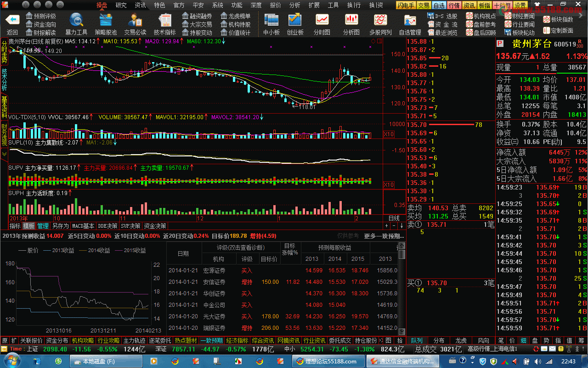Screen dimensions: 588x368
Task: Select the 队列 order-book tab
Action: point(417,340)
